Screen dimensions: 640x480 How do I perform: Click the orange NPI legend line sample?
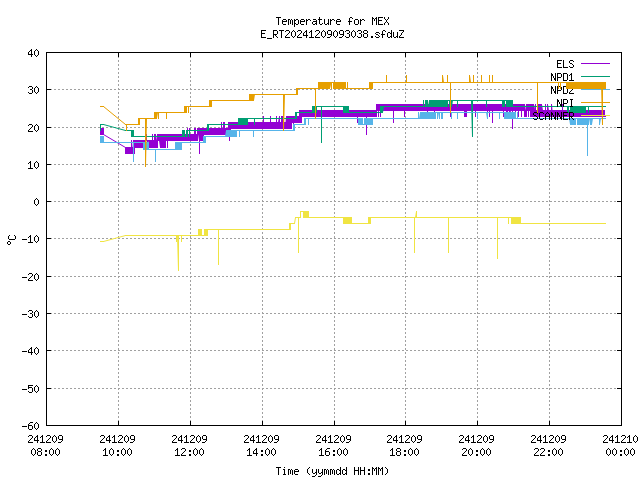click(x=595, y=102)
